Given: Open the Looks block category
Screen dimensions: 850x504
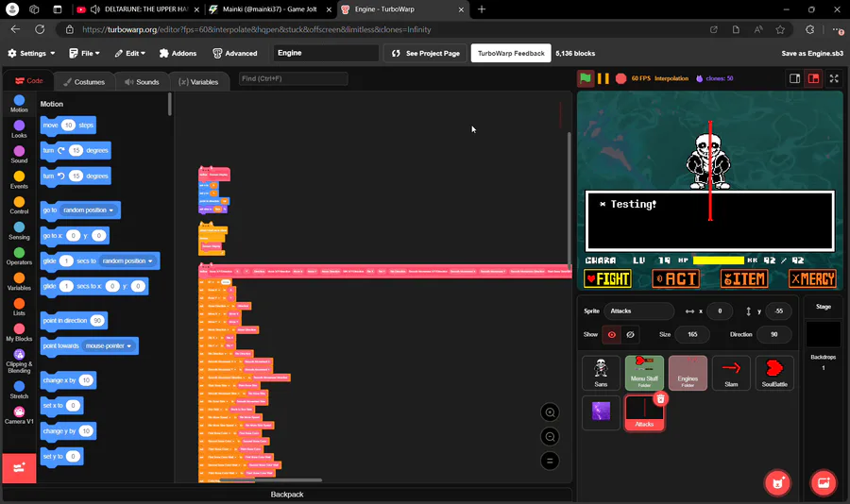Looking at the screenshot, I should [x=19, y=129].
